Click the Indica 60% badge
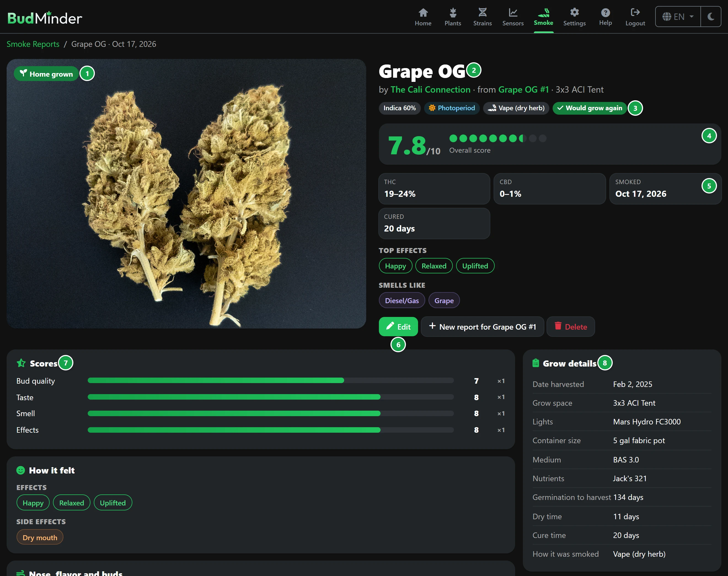728x576 pixels. [x=399, y=108]
